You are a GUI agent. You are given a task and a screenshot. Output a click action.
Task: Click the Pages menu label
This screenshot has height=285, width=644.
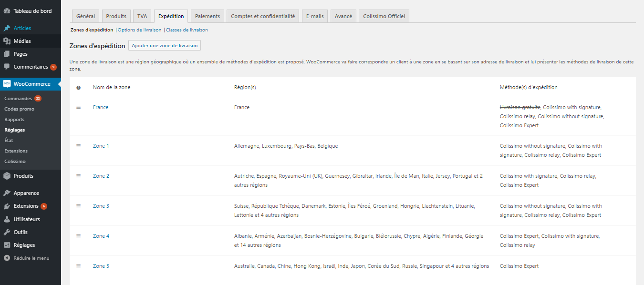pos(21,54)
